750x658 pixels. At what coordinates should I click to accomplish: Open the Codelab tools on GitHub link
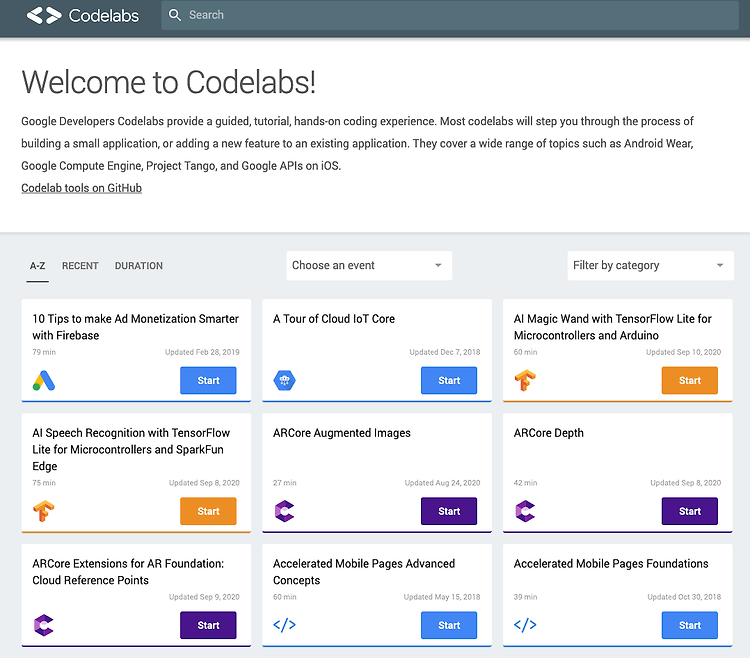point(81,188)
